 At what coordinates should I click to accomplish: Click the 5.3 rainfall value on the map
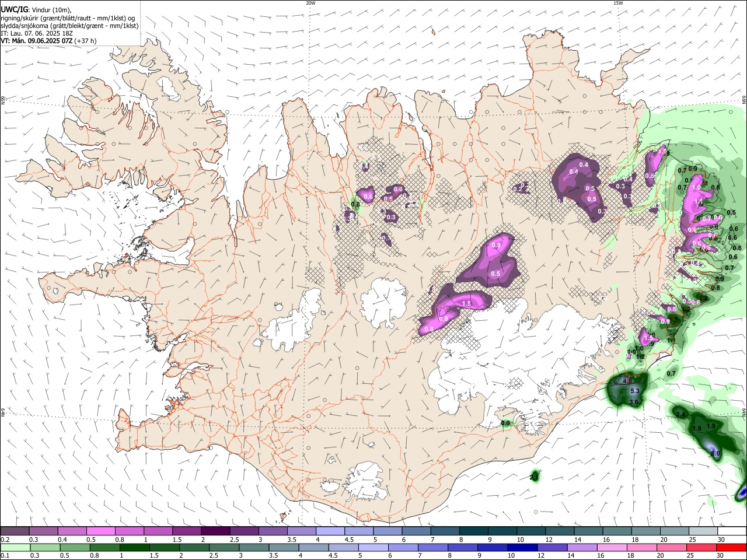tap(636, 391)
